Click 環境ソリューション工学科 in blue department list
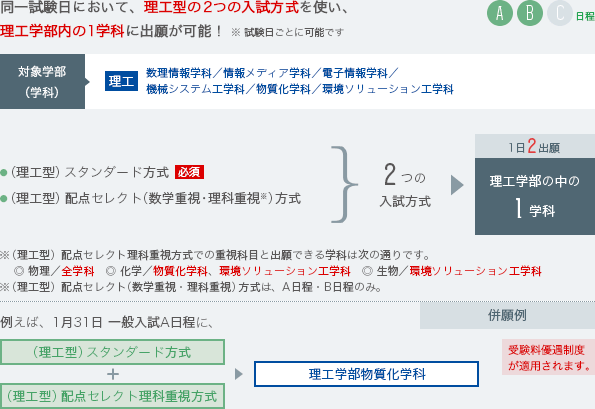Viewport: 595px width, 409px height. 388,89
